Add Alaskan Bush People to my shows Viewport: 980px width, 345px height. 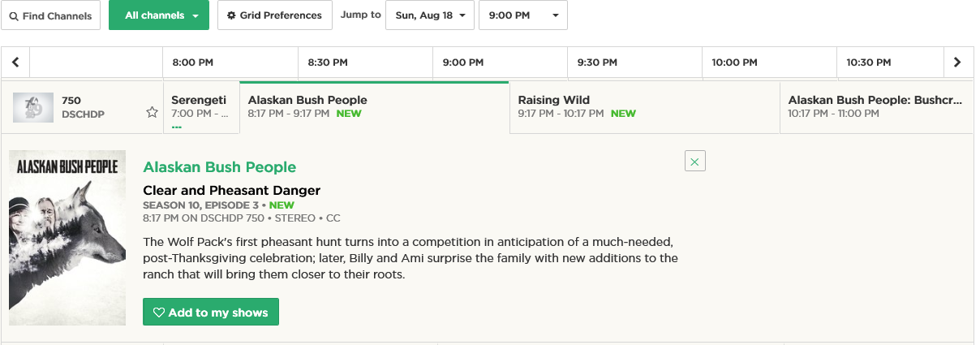[211, 313]
